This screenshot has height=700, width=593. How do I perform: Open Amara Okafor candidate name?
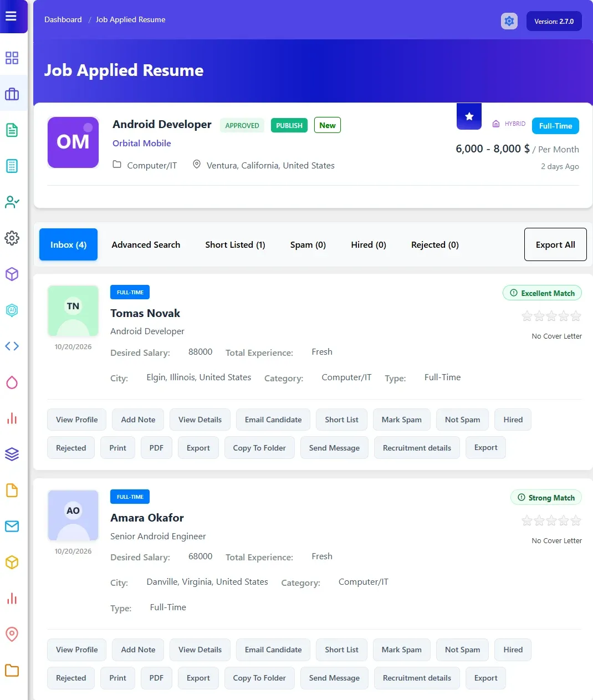(x=147, y=518)
